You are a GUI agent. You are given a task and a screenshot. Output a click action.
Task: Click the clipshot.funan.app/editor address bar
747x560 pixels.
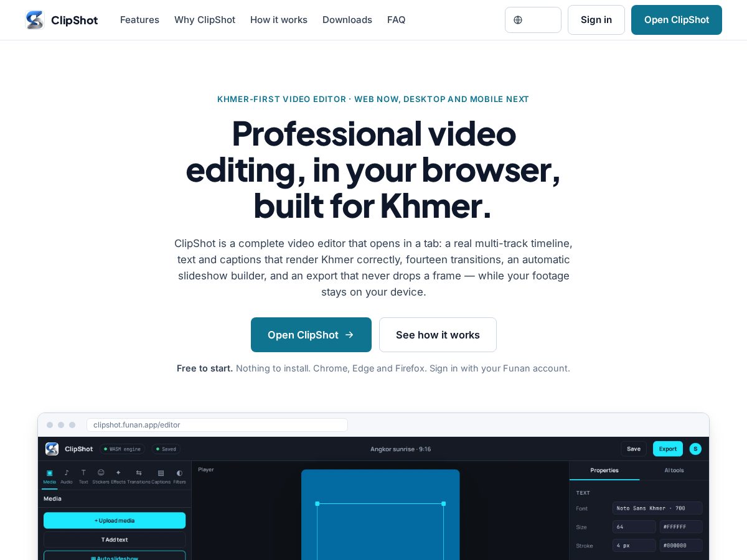point(217,425)
